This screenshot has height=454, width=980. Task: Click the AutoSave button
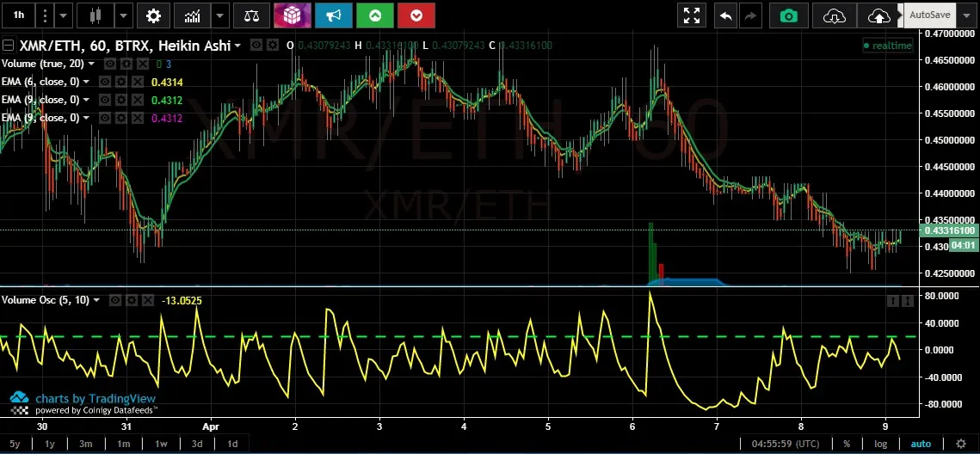coord(930,15)
